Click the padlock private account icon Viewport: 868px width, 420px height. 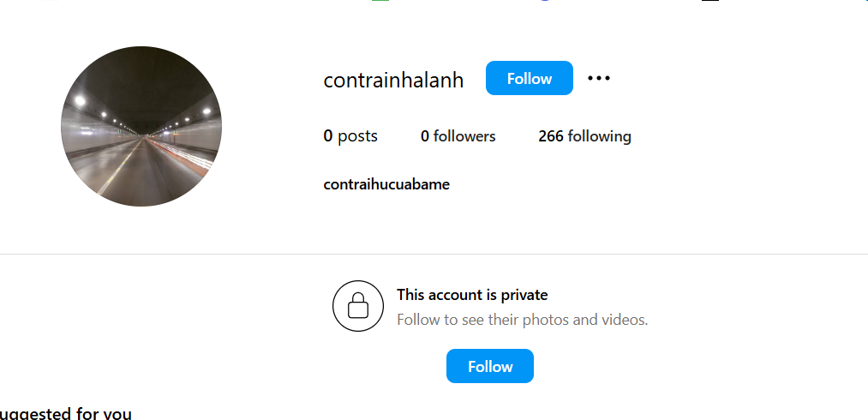click(357, 306)
